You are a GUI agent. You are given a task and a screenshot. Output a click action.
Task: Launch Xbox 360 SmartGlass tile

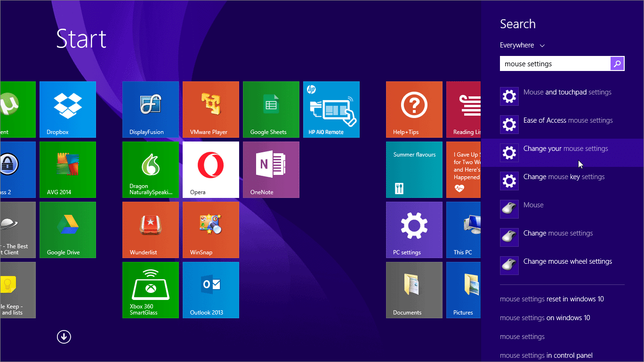tap(151, 290)
